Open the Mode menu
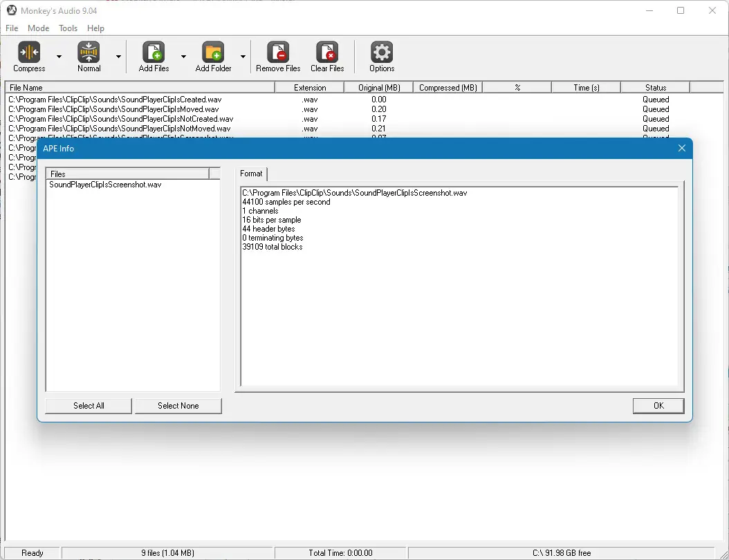Screen dimensions: 729x560 pos(38,28)
